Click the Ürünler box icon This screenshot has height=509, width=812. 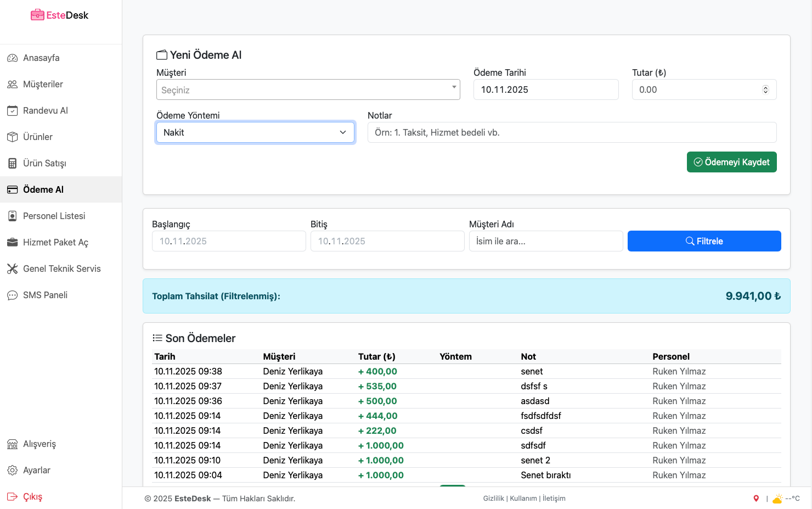click(12, 137)
